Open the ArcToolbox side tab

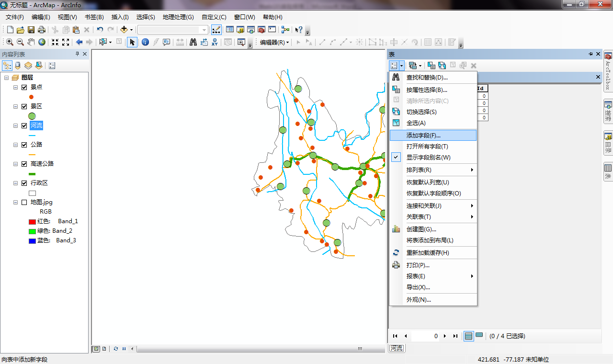pos(608,71)
